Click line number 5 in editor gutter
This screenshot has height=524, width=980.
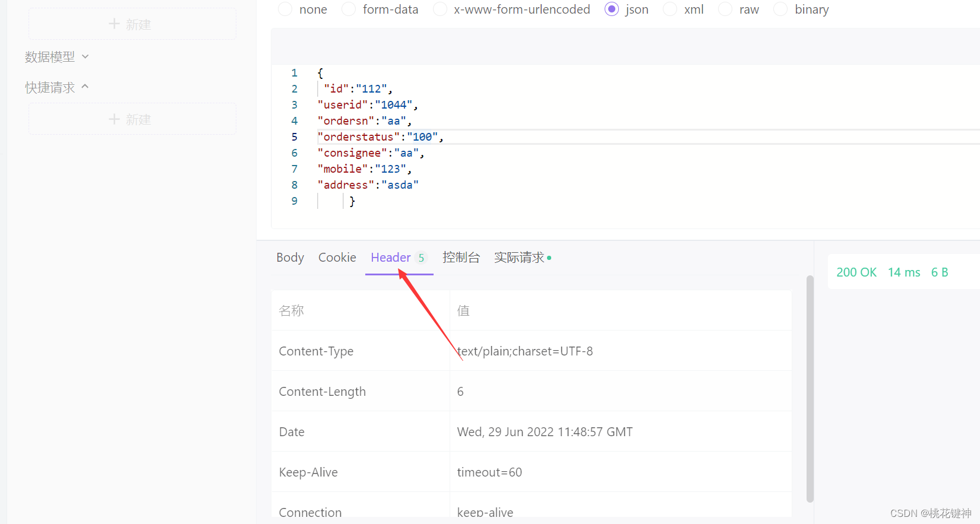[294, 137]
